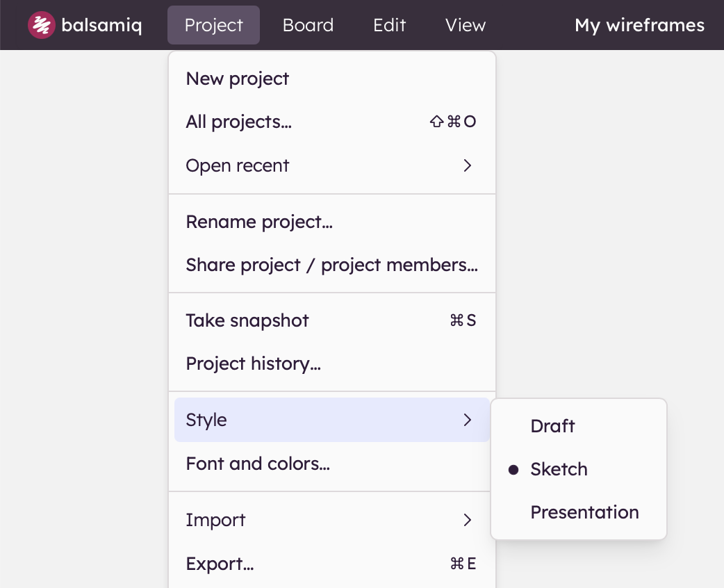The width and height of the screenshot is (724, 588).
Task: Expand the Style submenu
Action: pyautogui.click(x=332, y=420)
